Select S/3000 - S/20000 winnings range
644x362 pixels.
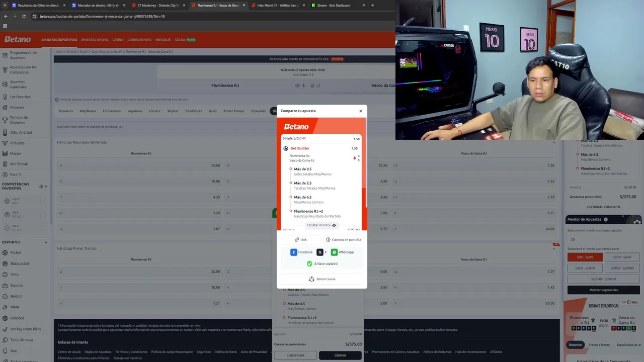pos(622,268)
